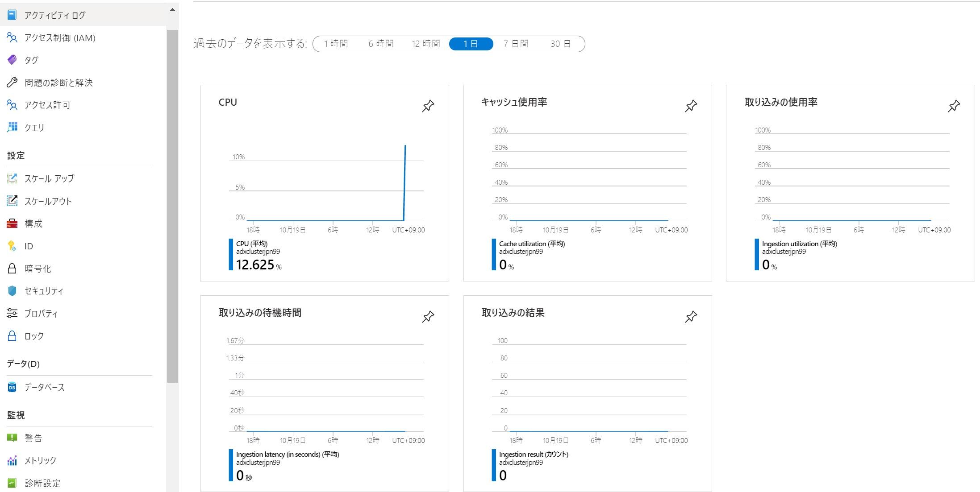The height and width of the screenshot is (492, 980).
Task: Click the データ(D) section heading
Action: [x=23, y=364]
